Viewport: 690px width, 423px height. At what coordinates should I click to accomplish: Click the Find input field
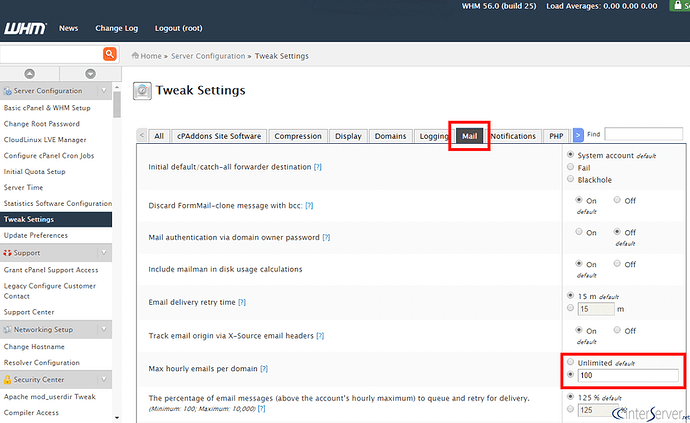click(x=643, y=134)
